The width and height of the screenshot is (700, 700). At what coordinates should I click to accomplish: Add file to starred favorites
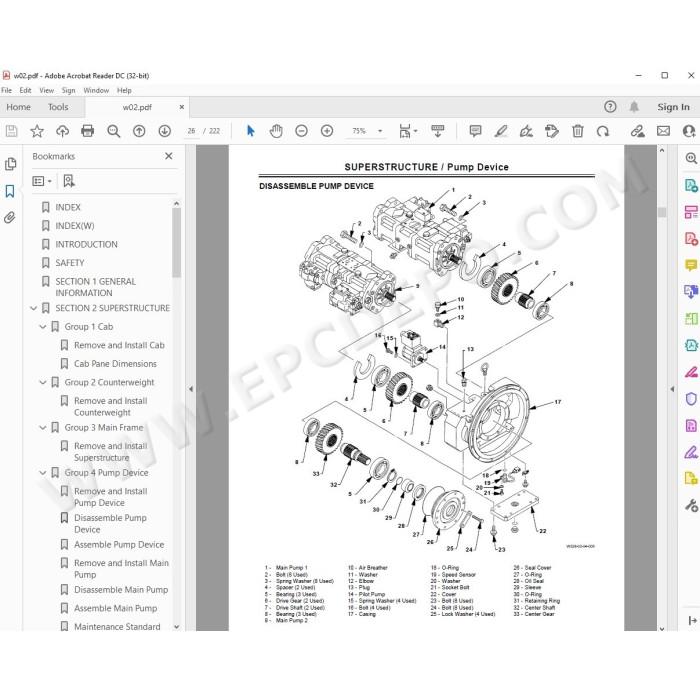(x=37, y=131)
